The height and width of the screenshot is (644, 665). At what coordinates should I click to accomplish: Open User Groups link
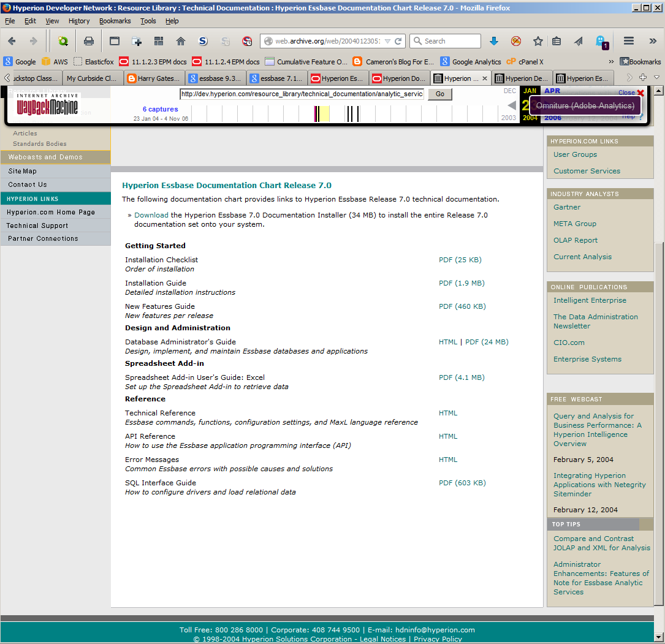pyautogui.click(x=575, y=154)
